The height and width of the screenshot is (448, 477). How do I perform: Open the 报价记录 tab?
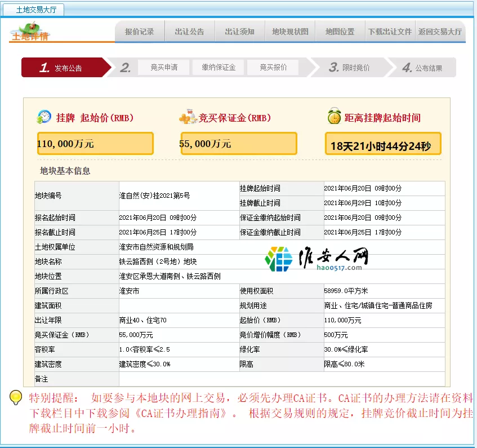[140, 32]
